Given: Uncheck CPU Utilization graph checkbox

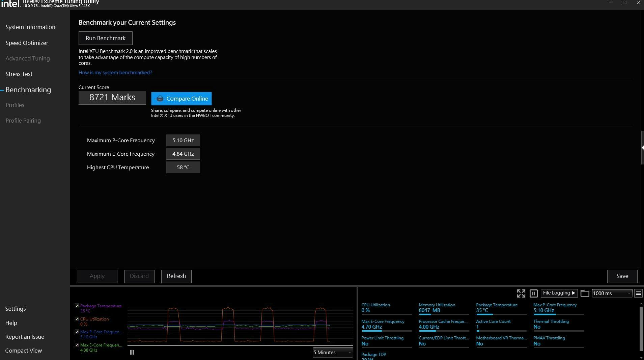Looking at the screenshot, I should click(x=77, y=319).
